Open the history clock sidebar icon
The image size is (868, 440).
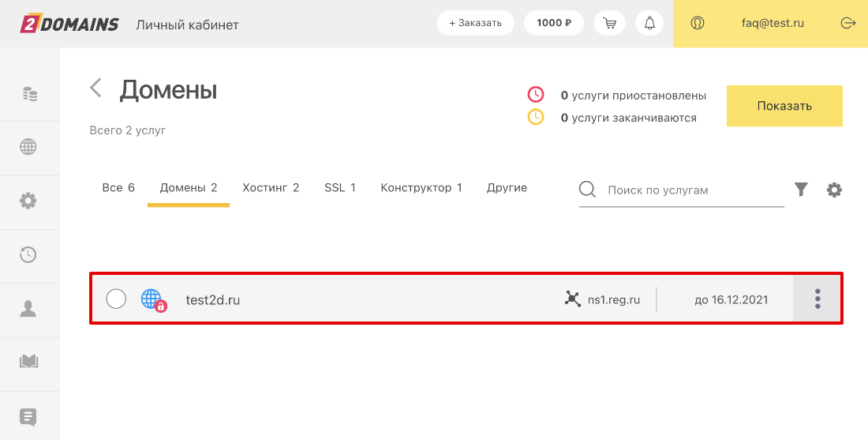pyautogui.click(x=28, y=254)
